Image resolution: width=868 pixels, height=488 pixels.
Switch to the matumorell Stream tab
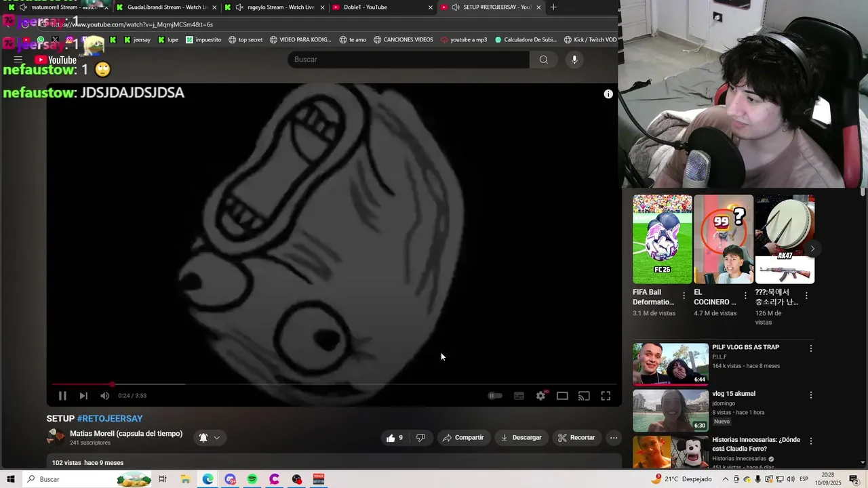[x=58, y=7]
